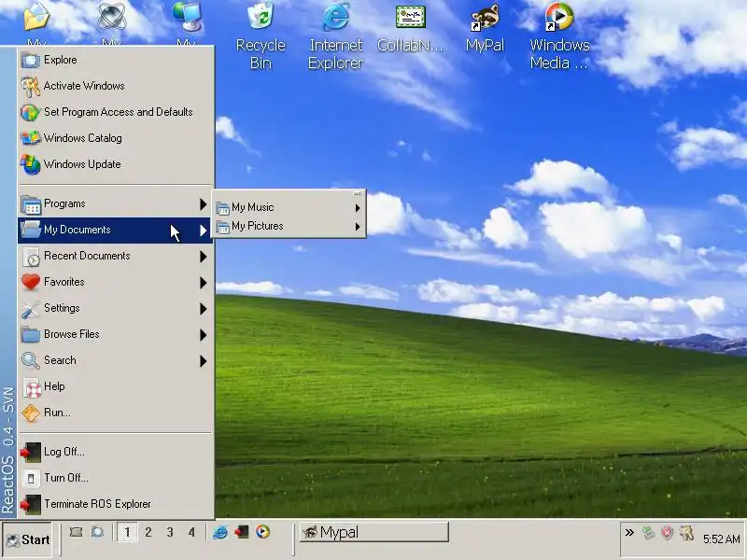Switch to virtual desktop 2
Viewport: 747px width, 560px height.
tap(148, 532)
